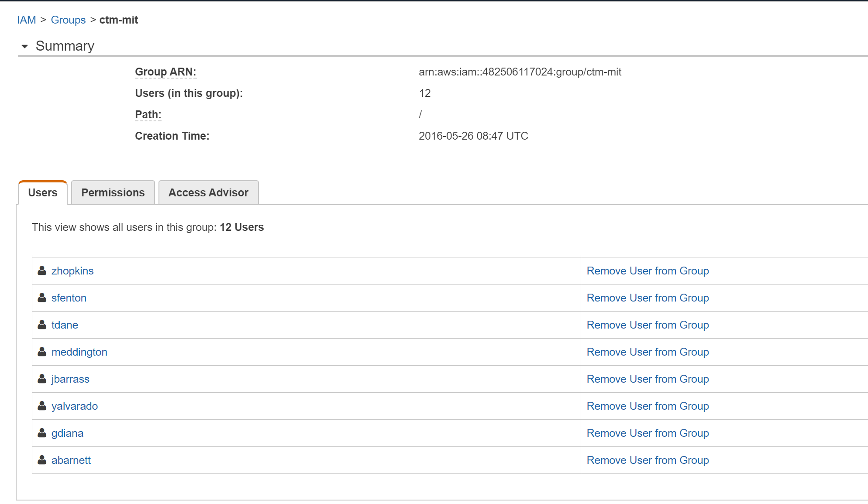The height and width of the screenshot is (504, 868).
Task: Click the user icon next to meddington
Action: coord(42,352)
